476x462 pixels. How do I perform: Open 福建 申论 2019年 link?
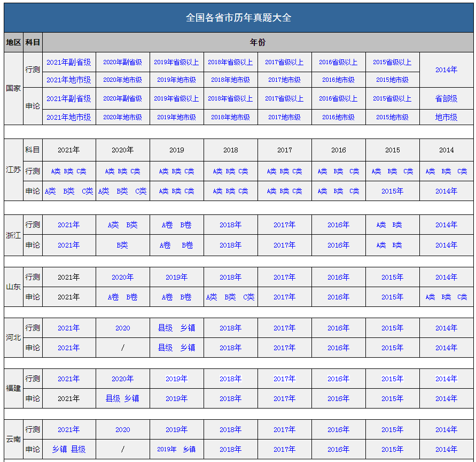click(x=176, y=398)
